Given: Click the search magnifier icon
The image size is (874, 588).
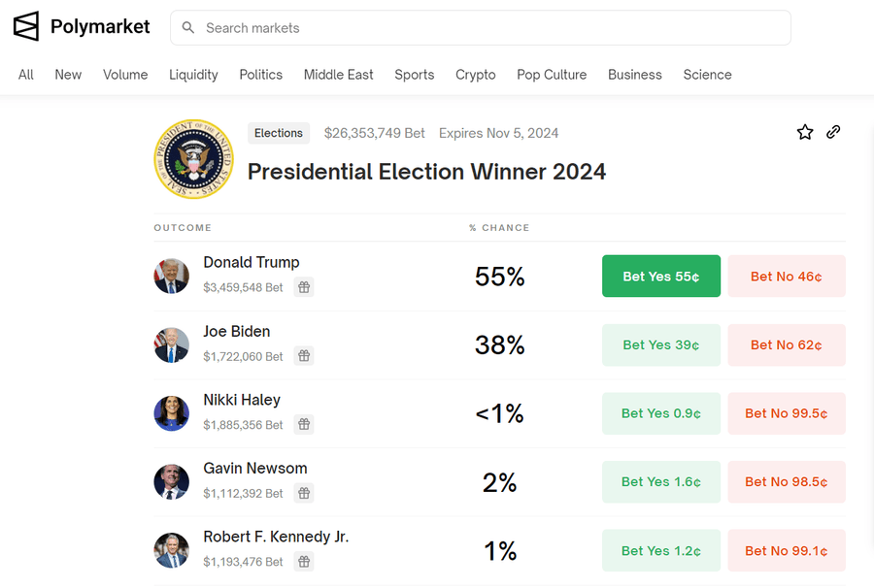Looking at the screenshot, I should (x=188, y=28).
